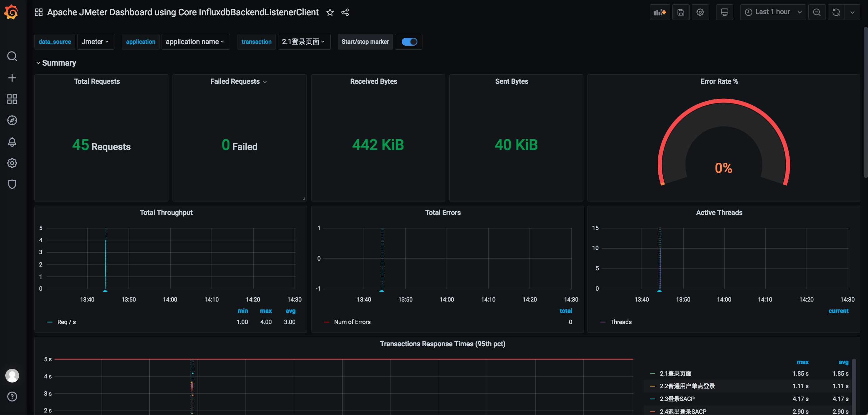Click the Grafana logo home icon
The image size is (868, 415).
pos(12,12)
